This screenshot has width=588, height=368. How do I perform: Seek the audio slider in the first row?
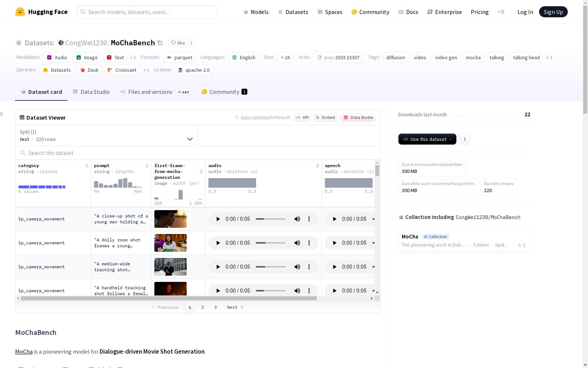(270, 219)
